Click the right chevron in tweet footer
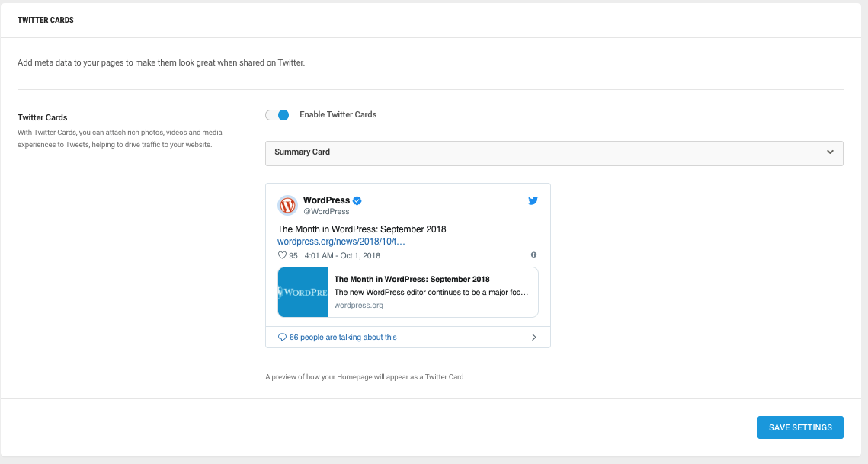The width and height of the screenshot is (868, 464). tap(533, 338)
